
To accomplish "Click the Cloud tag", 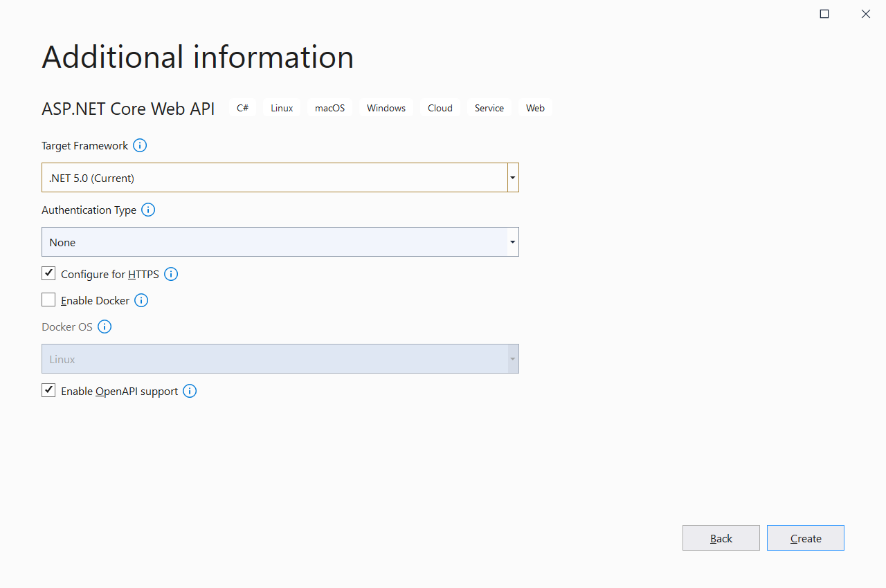I will [x=440, y=108].
